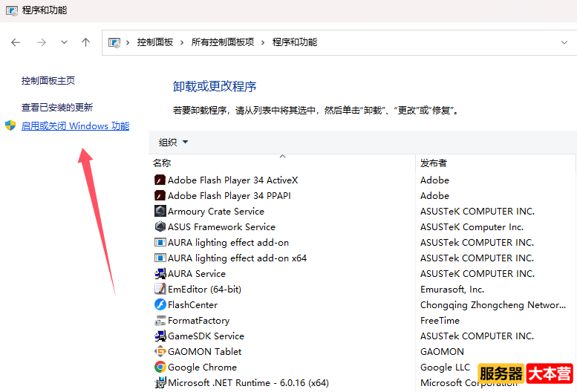Select Adobe Flash Player 34 ActiveX name

233,180
